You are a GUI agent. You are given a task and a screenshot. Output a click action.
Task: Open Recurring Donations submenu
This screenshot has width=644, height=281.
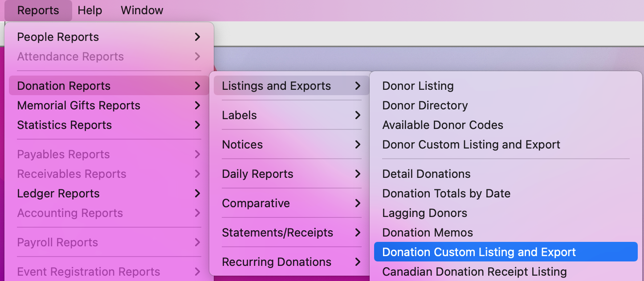[x=276, y=262]
